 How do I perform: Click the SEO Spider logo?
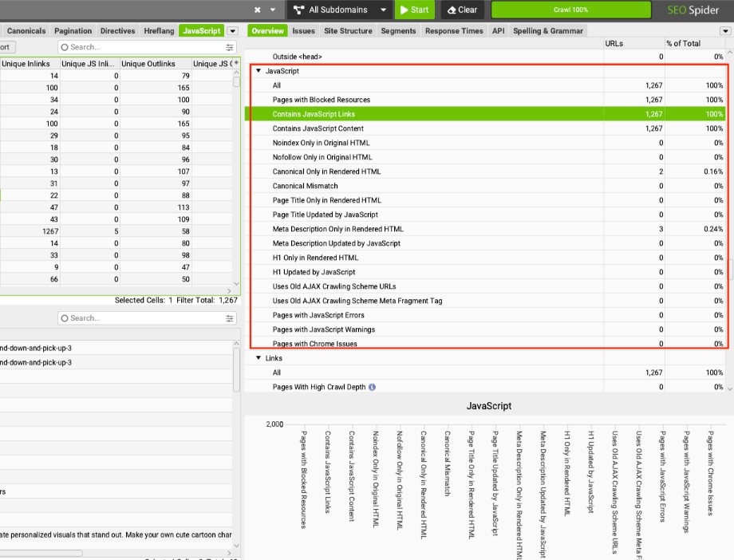point(693,10)
